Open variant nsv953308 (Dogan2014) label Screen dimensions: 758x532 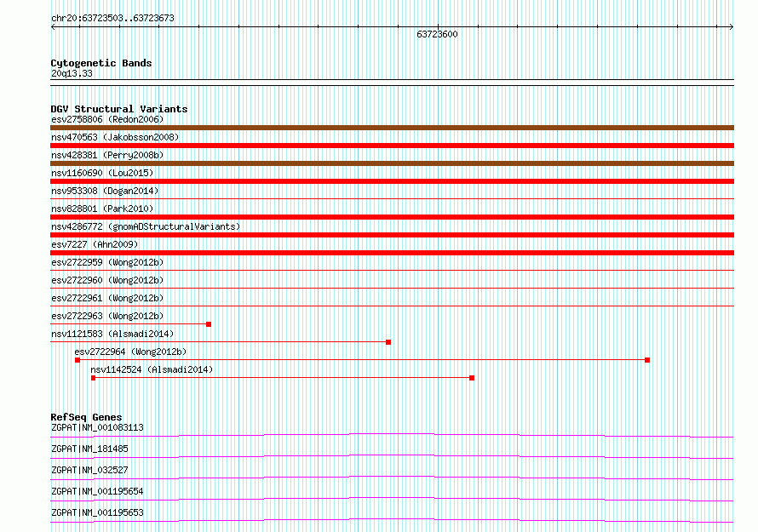click(x=105, y=191)
